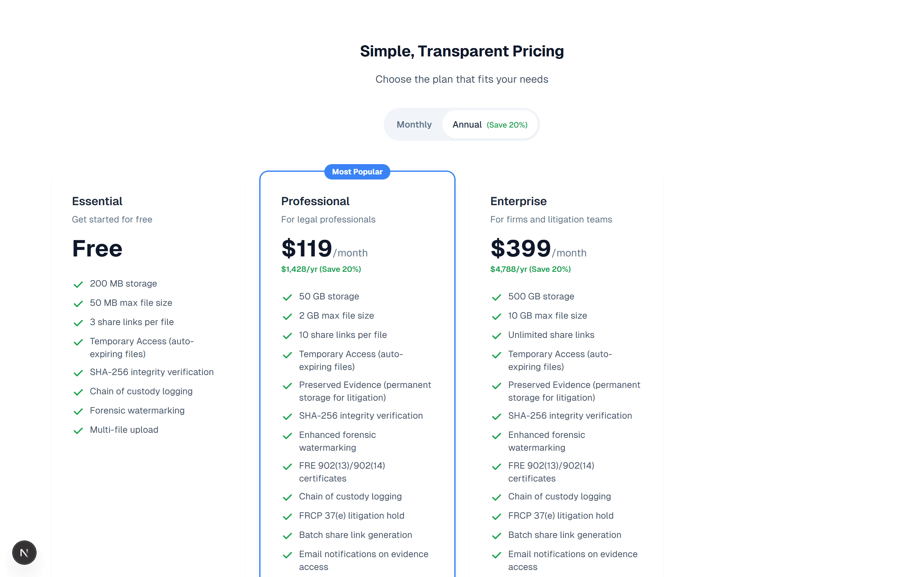
Task: Click checkmark next to 500 GB storage
Action: (496, 297)
